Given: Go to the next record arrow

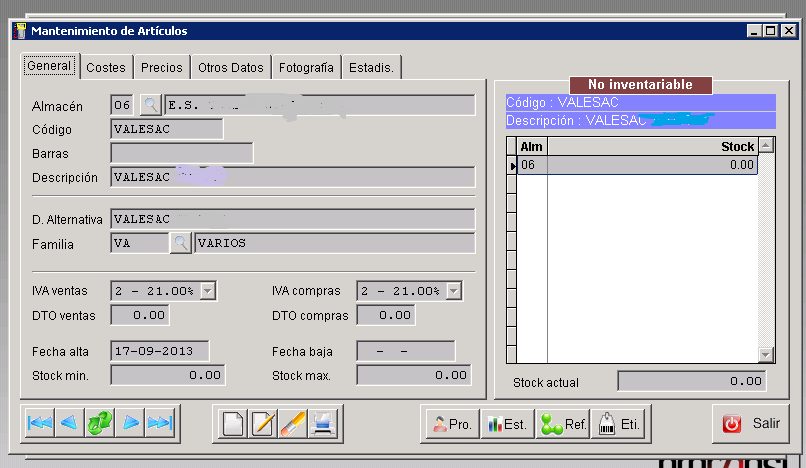Looking at the screenshot, I should point(130,423).
